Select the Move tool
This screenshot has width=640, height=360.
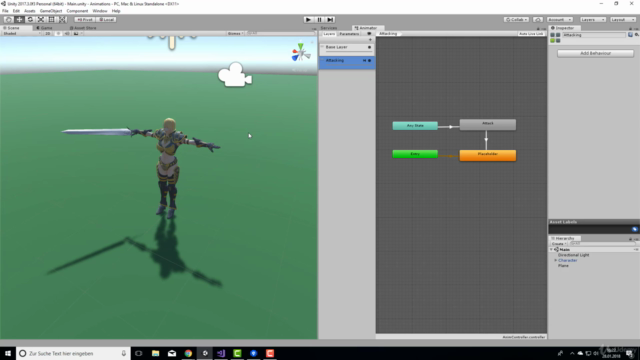pyautogui.click(x=19, y=20)
